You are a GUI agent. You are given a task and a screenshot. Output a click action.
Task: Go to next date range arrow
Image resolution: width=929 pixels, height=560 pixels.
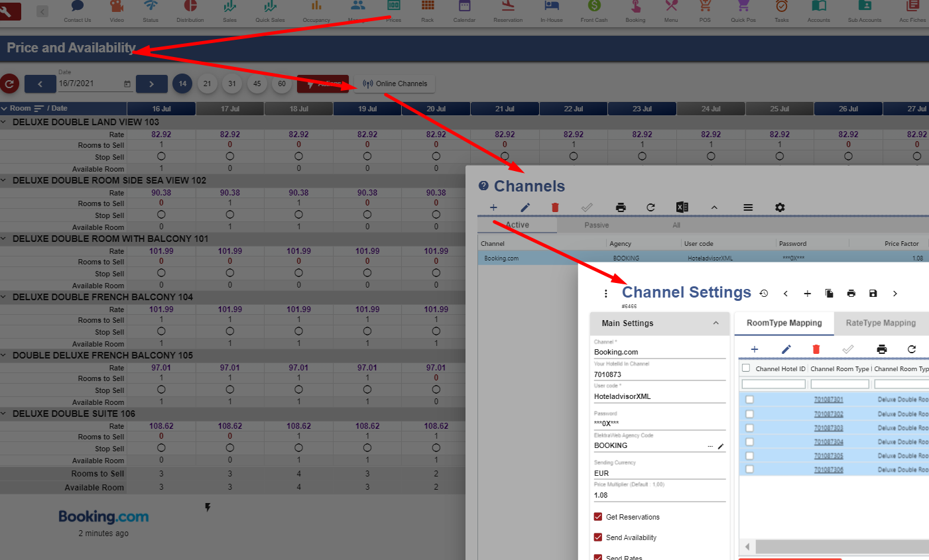pos(152,84)
